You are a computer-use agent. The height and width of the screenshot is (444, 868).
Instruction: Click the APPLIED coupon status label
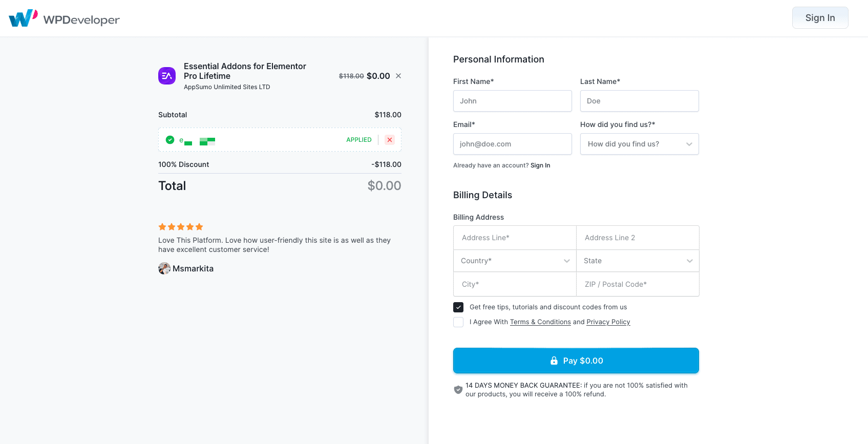(359, 140)
